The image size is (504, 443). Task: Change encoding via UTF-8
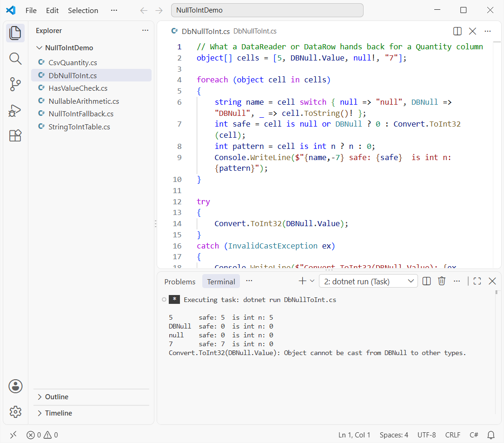pyautogui.click(x=426, y=435)
